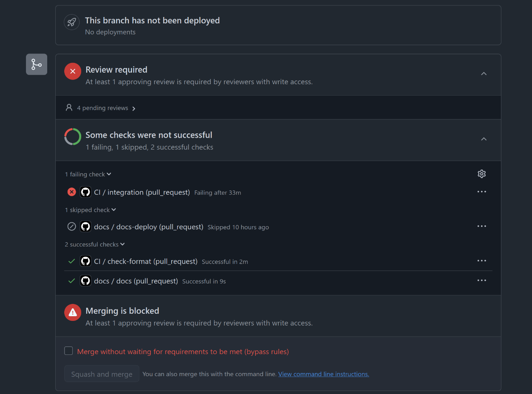
Task: Open options menu for docs-deploy check
Action: tap(481, 226)
